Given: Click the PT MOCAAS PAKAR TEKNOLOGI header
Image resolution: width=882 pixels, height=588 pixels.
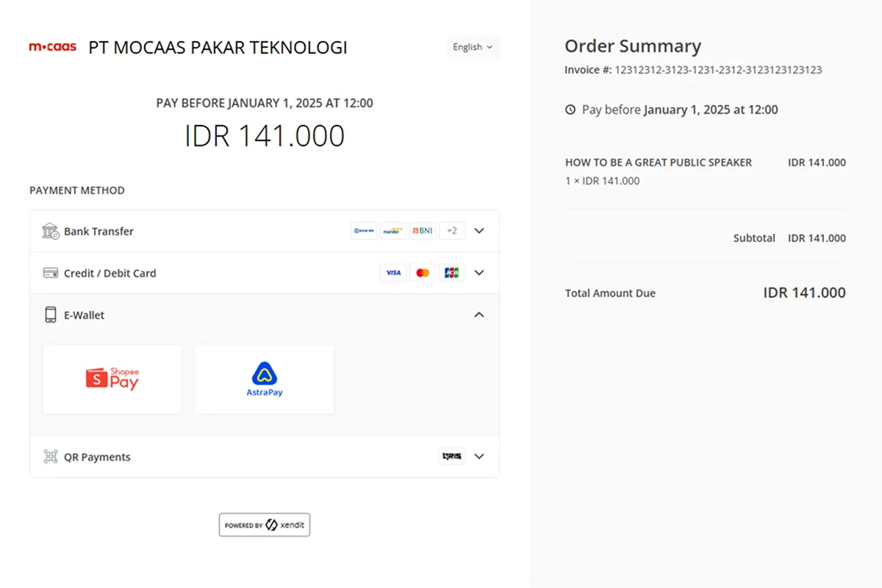Looking at the screenshot, I should pyautogui.click(x=217, y=47).
